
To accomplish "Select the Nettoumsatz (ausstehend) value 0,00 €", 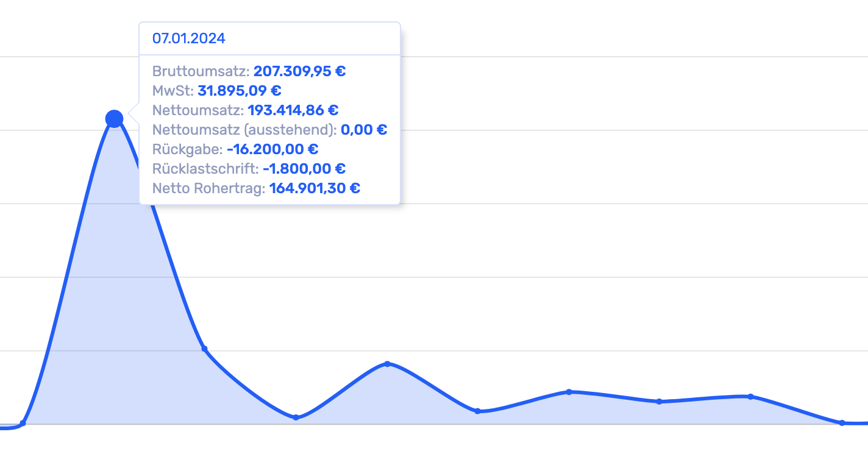I will 364,130.
